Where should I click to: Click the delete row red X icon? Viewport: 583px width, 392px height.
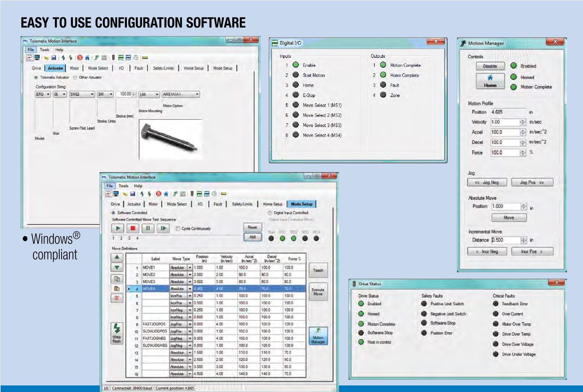(117, 298)
